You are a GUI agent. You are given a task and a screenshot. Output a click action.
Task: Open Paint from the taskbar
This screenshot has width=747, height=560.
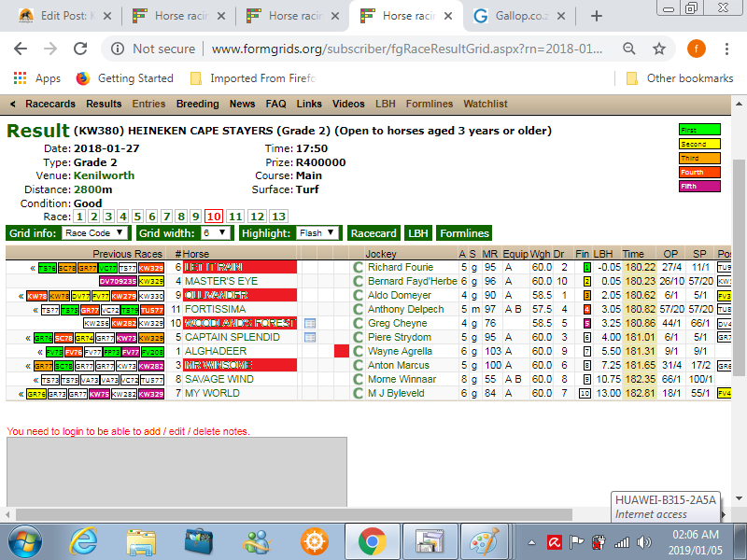[x=484, y=540]
